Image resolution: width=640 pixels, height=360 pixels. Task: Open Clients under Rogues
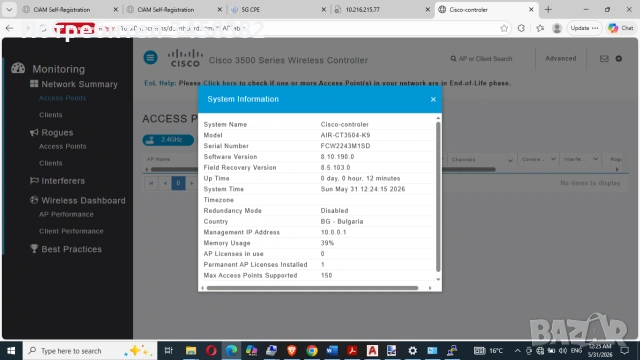pyautogui.click(x=51, y=163)
